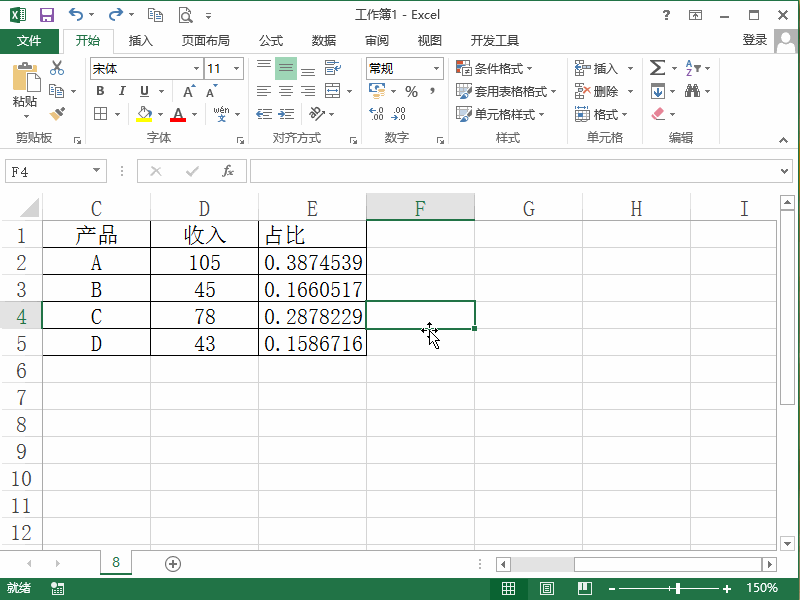
Task: Undo the last action
Action: [76, 14]
